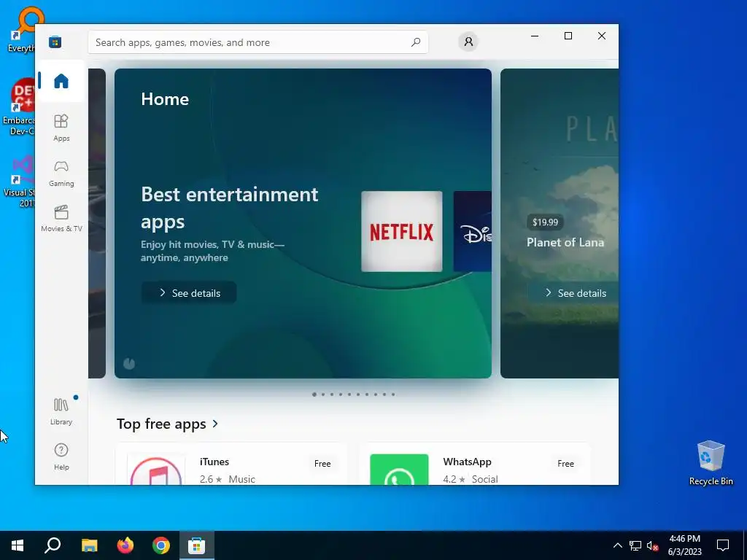This screenshot has height=560, width=747.
Task: Click the Free button for iTunes
Action: pos(322,463)
